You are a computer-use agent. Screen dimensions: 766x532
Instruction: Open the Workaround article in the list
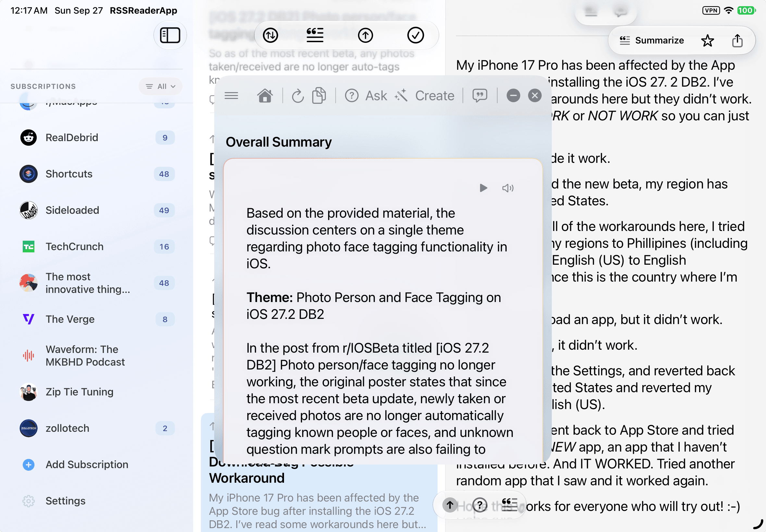(x=319, y=473)
